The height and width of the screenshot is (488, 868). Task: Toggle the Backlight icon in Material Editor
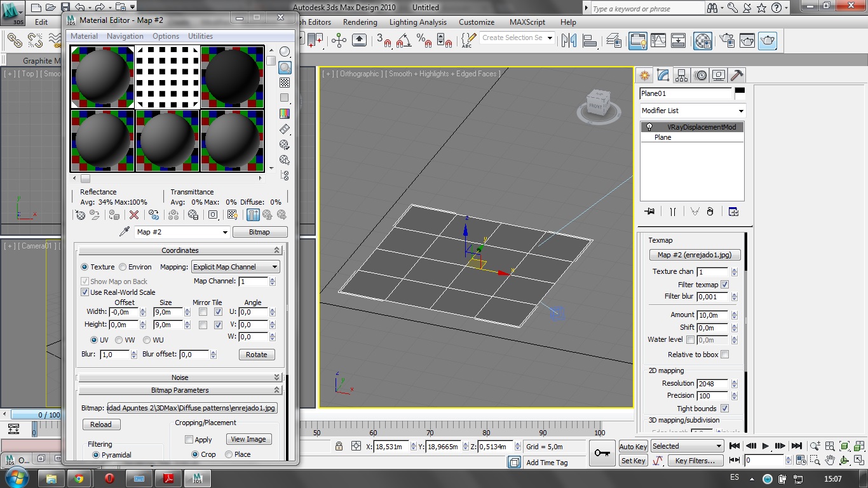coord(285,67)
